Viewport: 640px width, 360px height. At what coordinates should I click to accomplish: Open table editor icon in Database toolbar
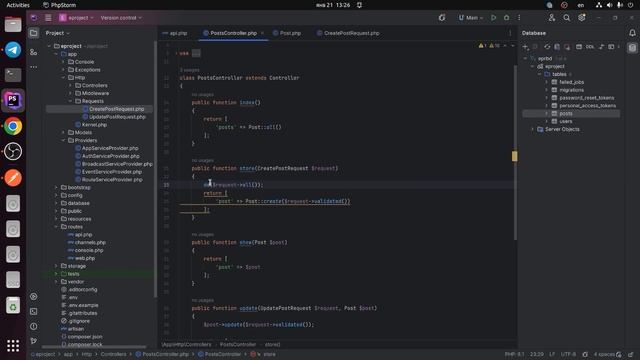579,47
